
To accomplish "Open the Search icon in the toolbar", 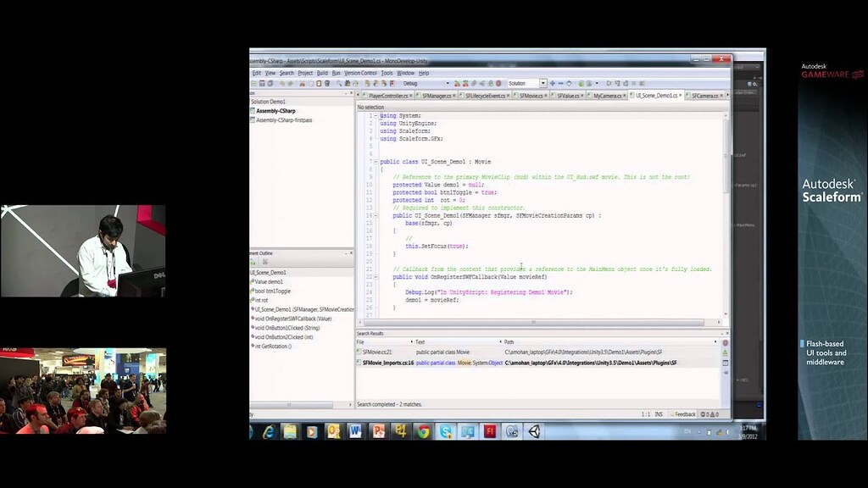I will [x=339, y=82].
